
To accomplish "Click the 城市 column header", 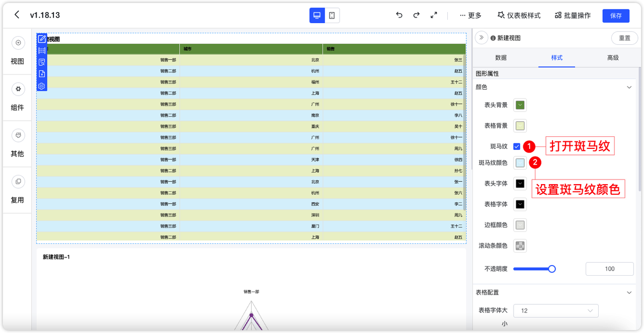I will 251,49.
